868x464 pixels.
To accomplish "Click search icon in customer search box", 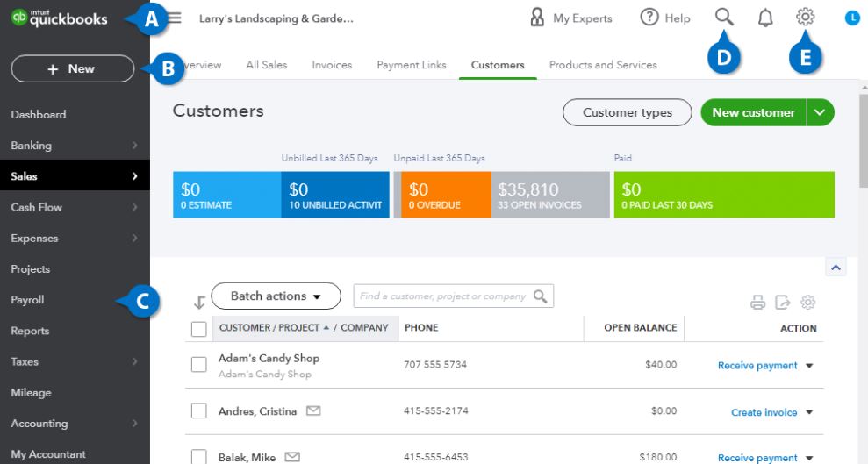I will click(x=541, y=296).
